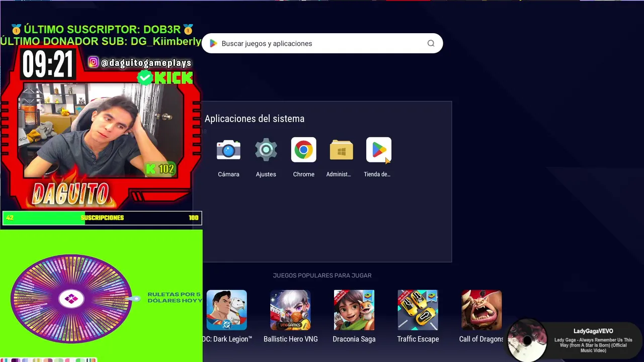Image resolution: width=644 pixels, height=362 pixels.
Task: Open the Cámara app
Action: click(228, 150)
